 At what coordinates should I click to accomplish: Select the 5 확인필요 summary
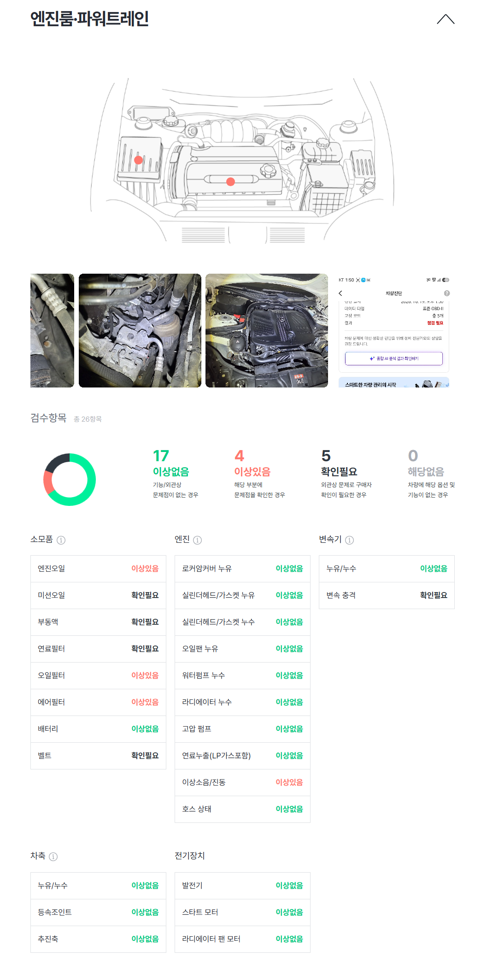point(346,474)
